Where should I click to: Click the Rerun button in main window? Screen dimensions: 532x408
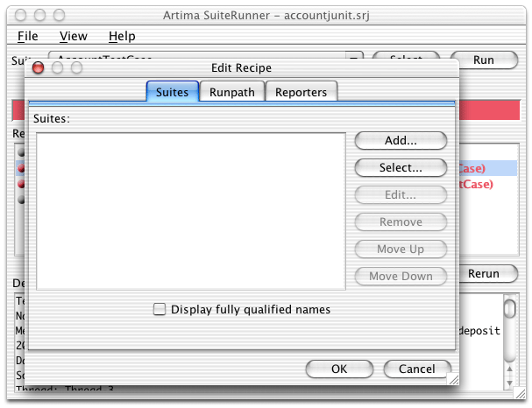click(x=488, y=273)
